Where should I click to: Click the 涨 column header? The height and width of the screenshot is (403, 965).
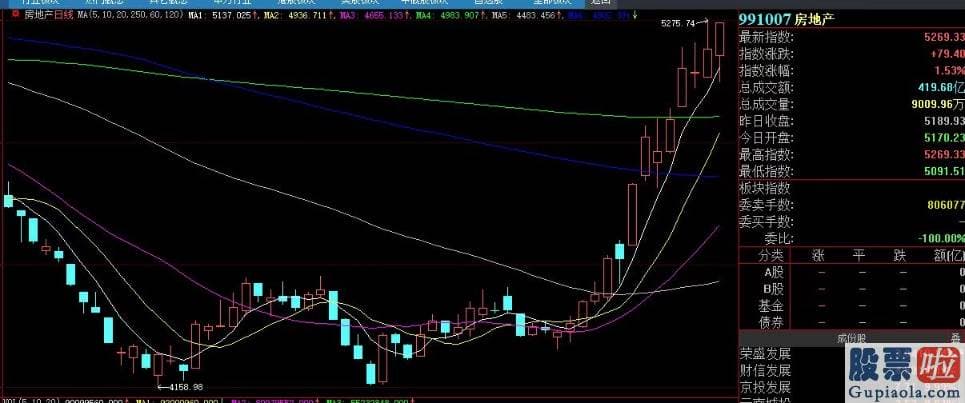pos(818,255)
